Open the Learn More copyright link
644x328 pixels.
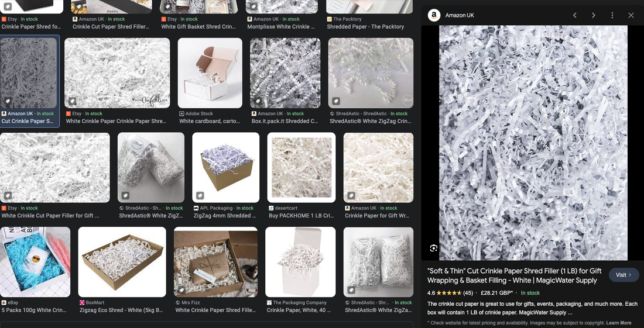tap(619, 323)
